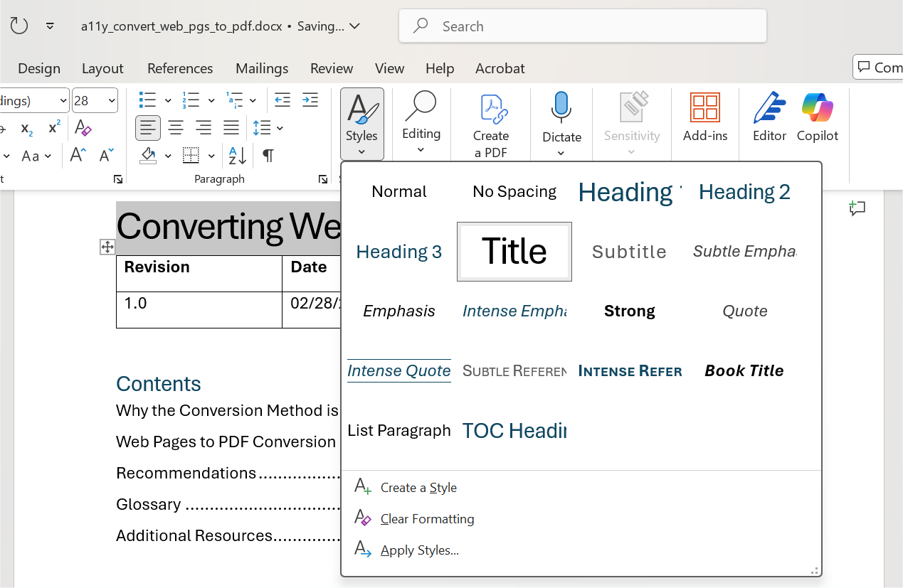Open shading color fill bucket

tap(148, 156)
